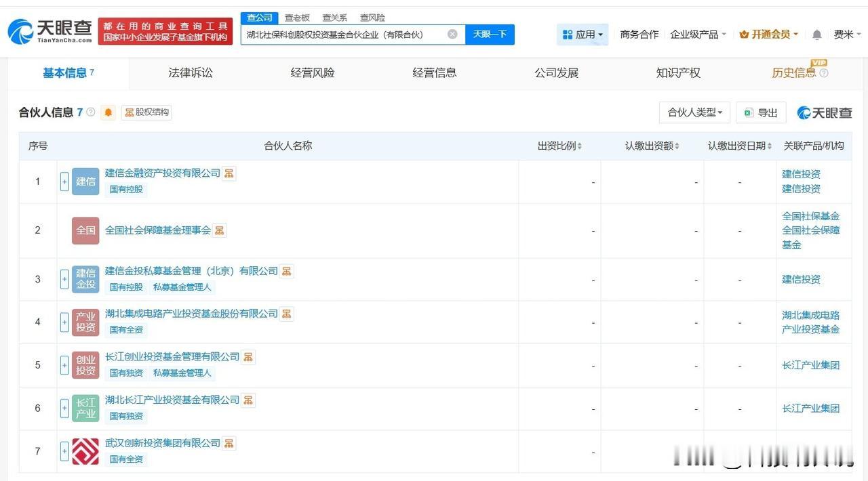Open equity structure icon next to 湖北长江产业投资基金有限公司
The height and width of the screenshot is (481, 868).
coord(248,400)
